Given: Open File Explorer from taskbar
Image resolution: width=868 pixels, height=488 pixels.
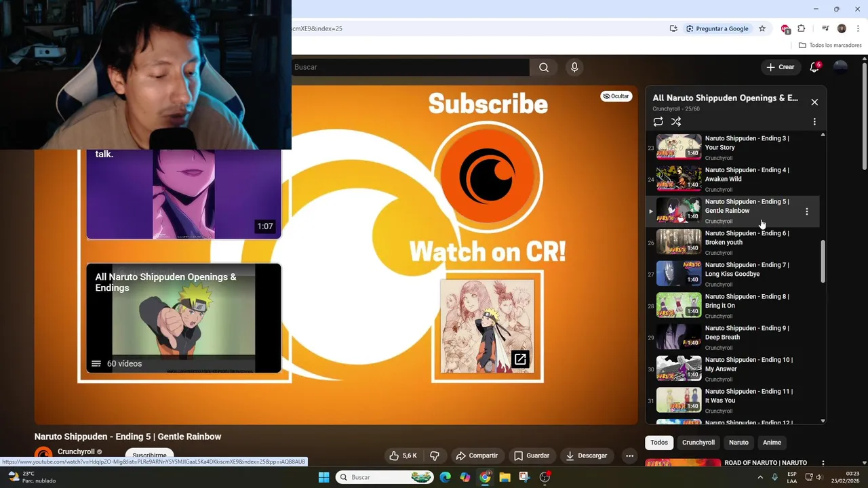Looking at the screenshot, I should click(x=505, y=477).
